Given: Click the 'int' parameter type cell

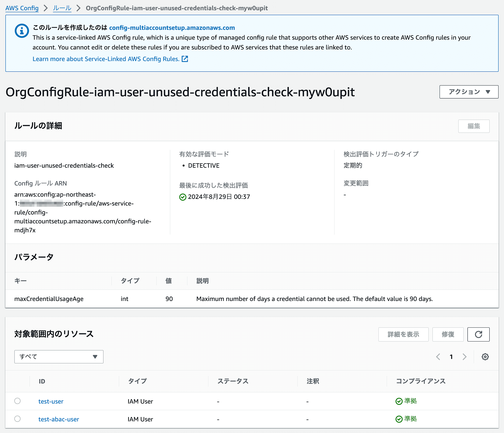Looking at the screenshot, I should click(124, 299).
